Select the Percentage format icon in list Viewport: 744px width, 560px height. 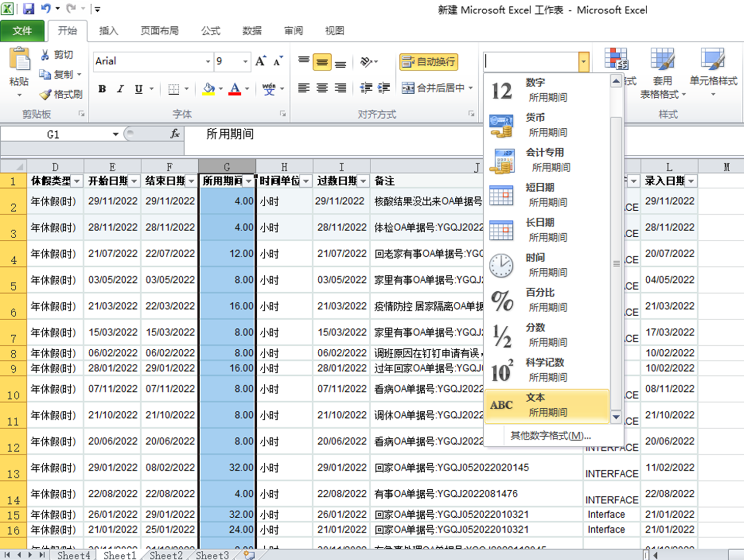(502, 300)
